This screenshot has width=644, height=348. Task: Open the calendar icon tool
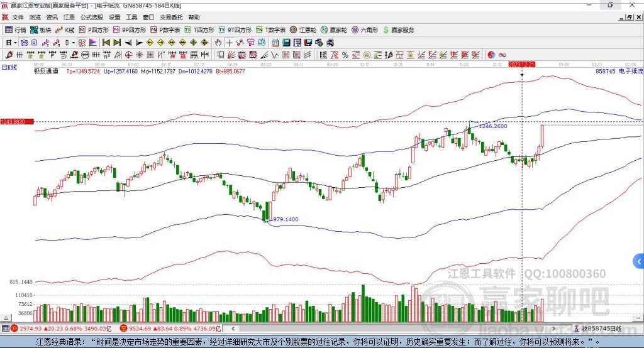[x=275, y=43]
